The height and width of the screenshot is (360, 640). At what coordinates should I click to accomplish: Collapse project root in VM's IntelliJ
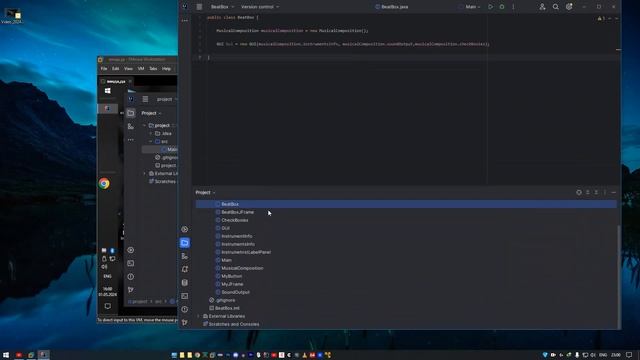pos(144,126)
